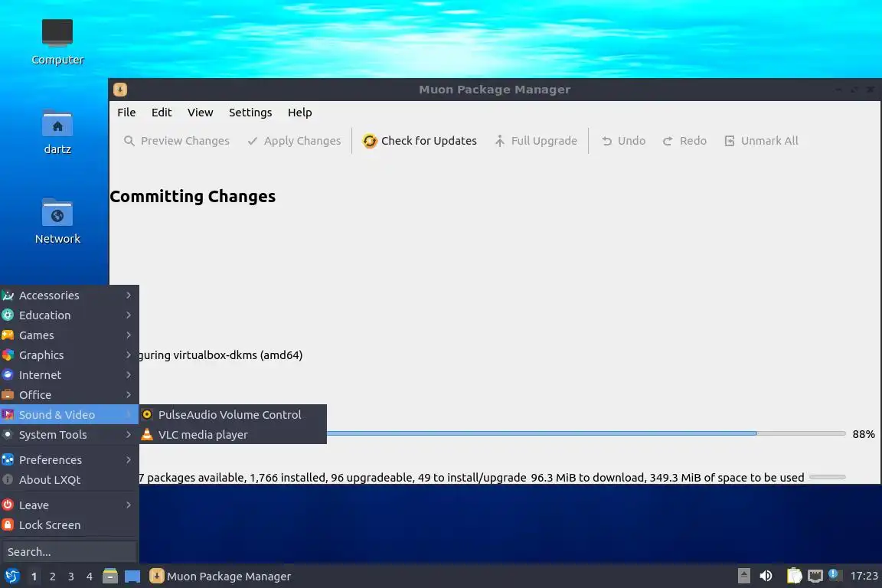The height and width of the screenshot is (588, 882).
Task: Expand the Accessories submenu
Action: pyautogui.click(x=129, y=296)
